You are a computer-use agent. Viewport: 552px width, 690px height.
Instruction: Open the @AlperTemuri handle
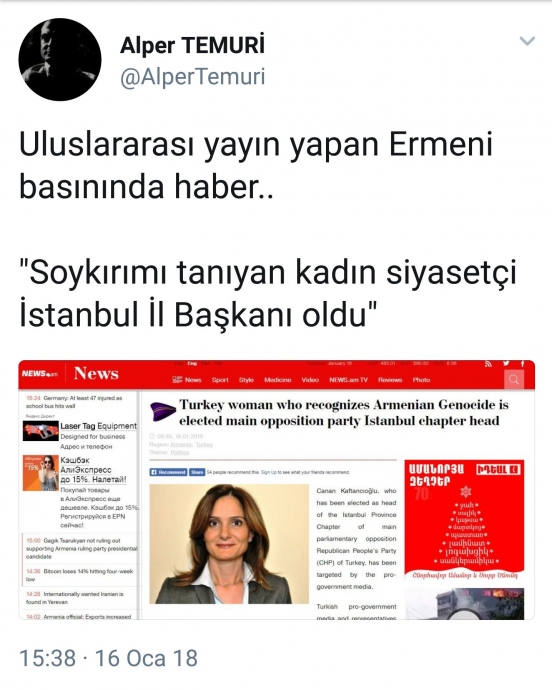point(192,77)
